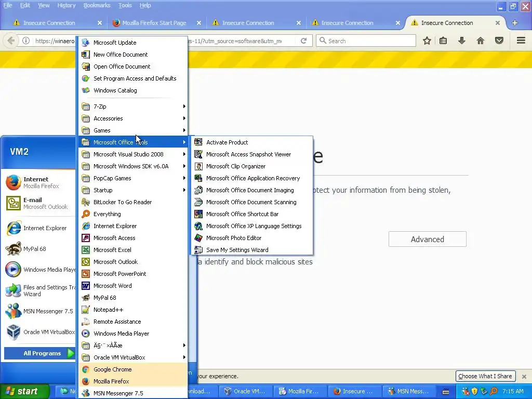Launch Microsoft PowerPoint
This screenshot has height=399, width=532.
[x=133, y=273]
